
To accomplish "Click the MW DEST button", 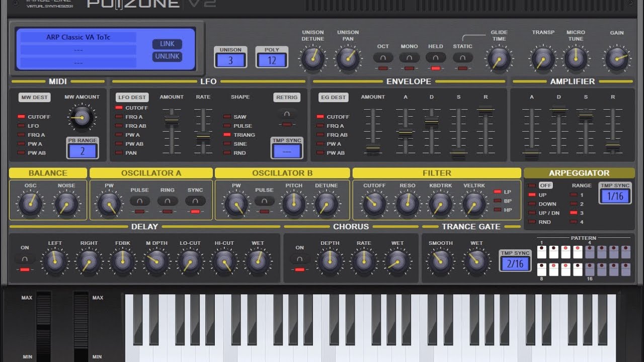I will click(35, 98).
